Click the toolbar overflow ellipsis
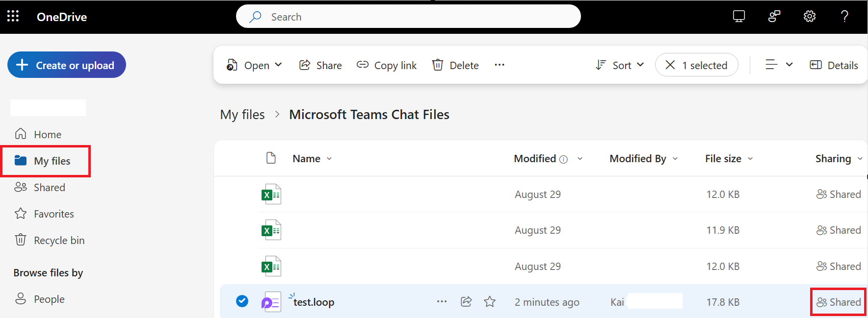This screenshot has height=318, width=868. pos(500,65)
